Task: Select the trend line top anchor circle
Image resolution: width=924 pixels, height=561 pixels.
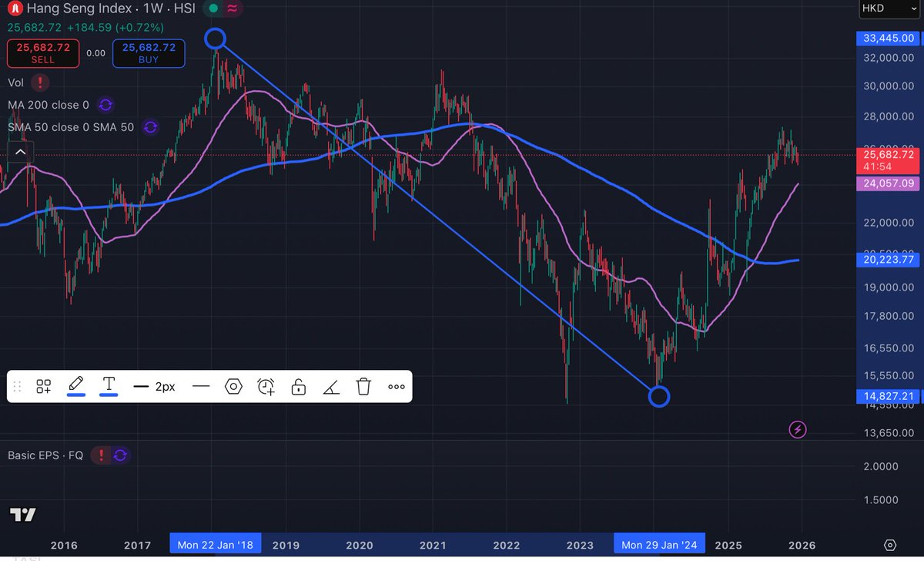Action: (x=216, y=39)
